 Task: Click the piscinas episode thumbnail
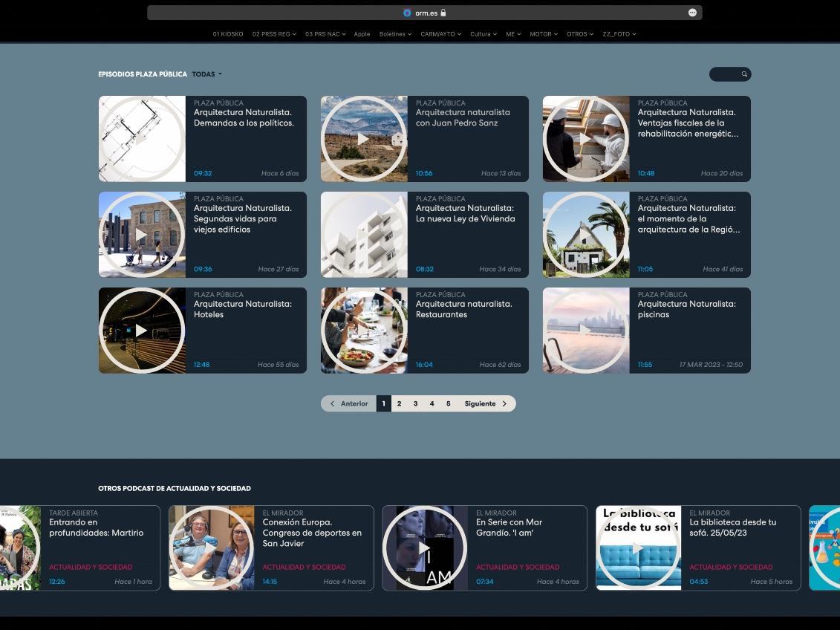(585, 331)
